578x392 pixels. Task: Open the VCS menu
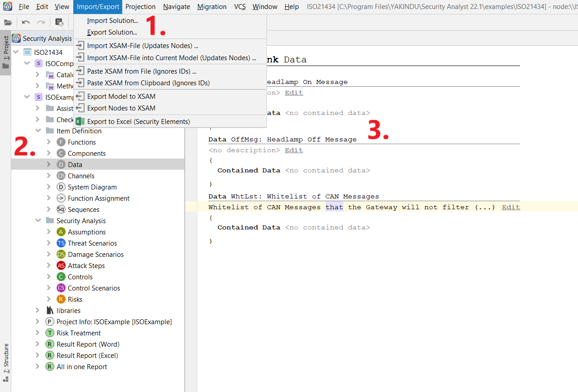240,7
